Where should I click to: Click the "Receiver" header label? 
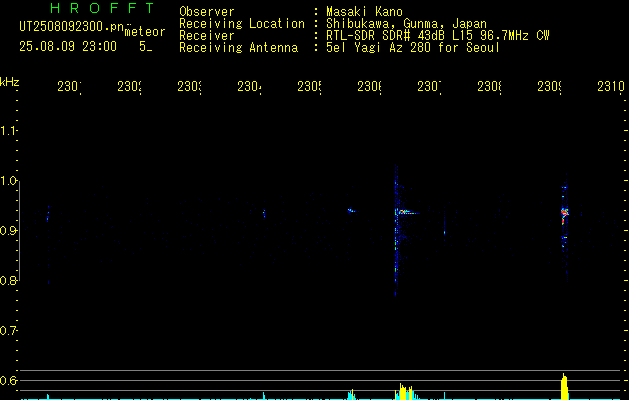[207, 36]
